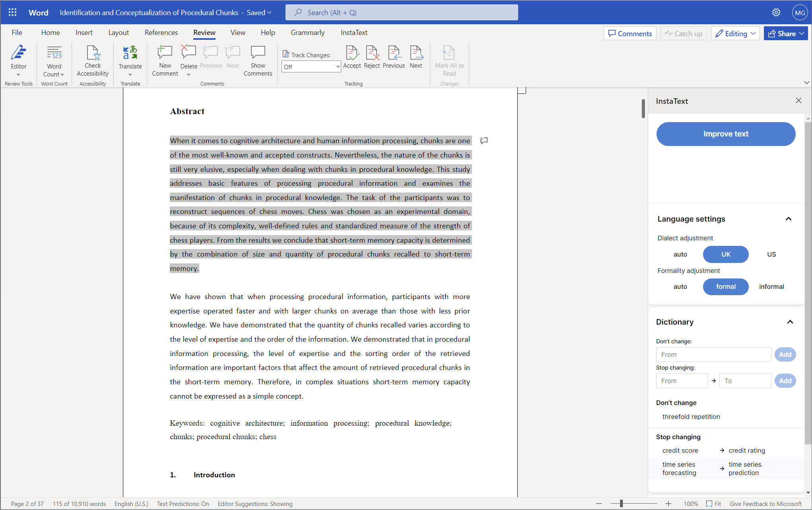Screen dimensions: 812x510
Task: Set formality adjustment to informal
Action: point(771,286)
